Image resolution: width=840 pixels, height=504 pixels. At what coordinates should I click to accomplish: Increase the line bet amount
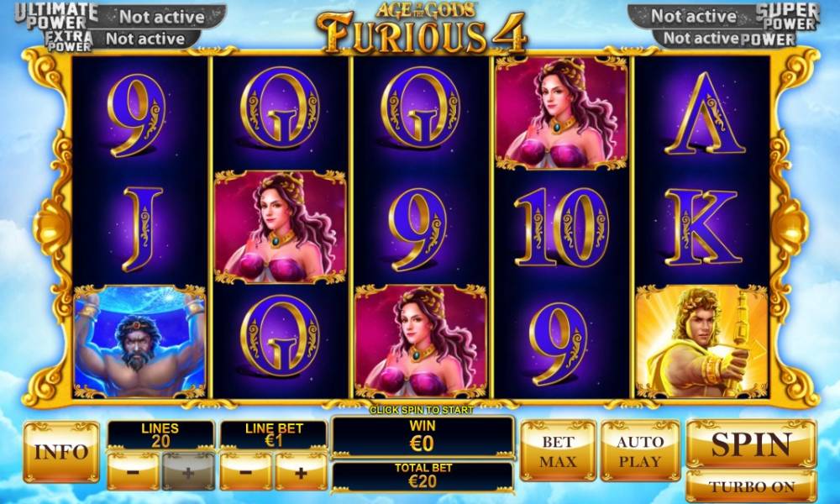tap(301, 472)
